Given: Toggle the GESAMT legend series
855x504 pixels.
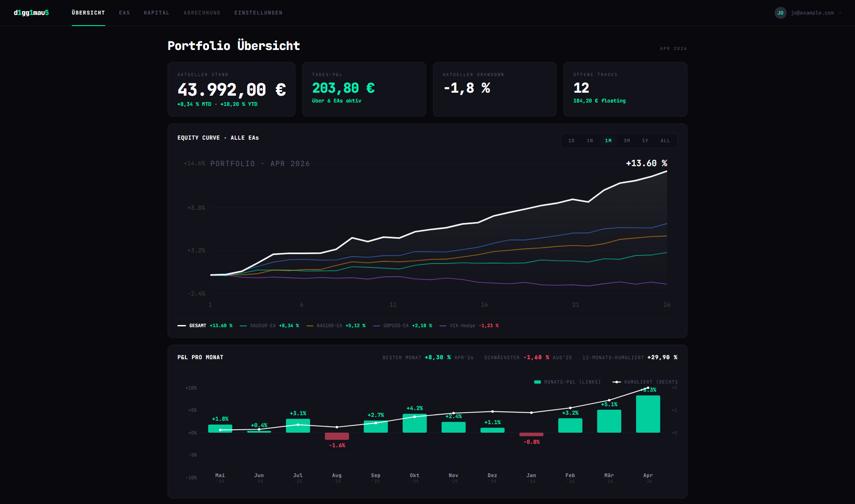Looking at the screenshot, I should (x=205, y=325).
